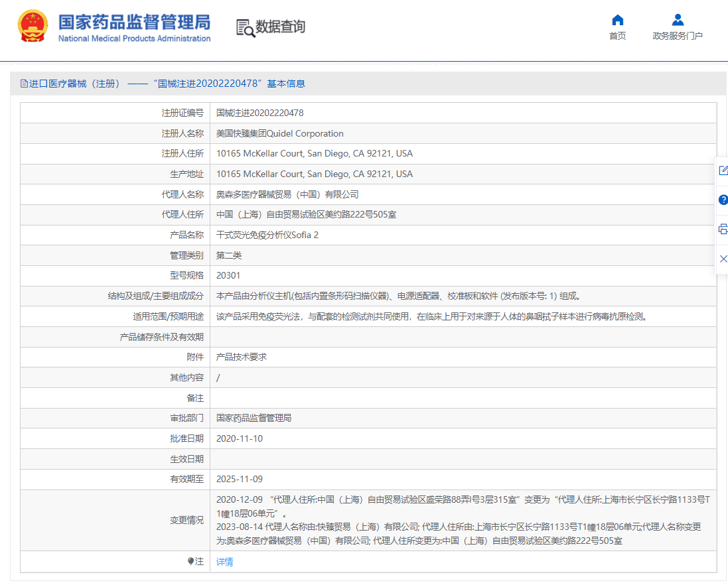Close the page with X sidebar icon
This screenshot has width=728, height=585.
723,259
